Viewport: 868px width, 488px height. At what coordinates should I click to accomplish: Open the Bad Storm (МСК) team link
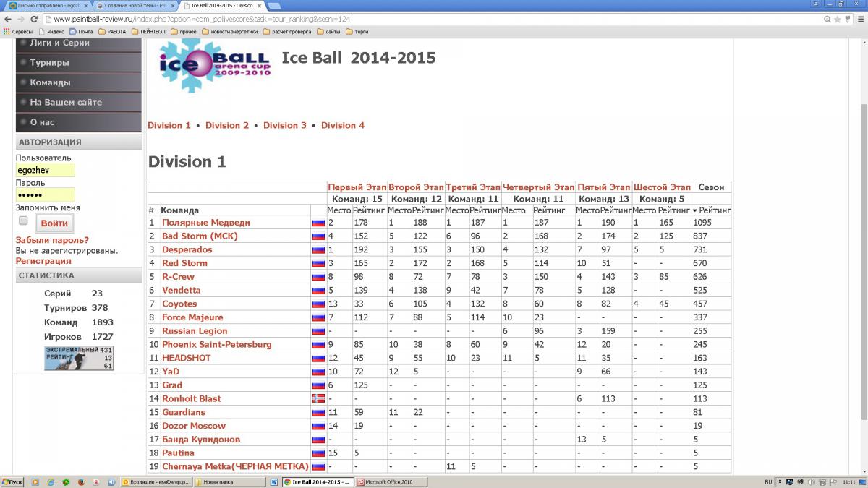[200, 236]
